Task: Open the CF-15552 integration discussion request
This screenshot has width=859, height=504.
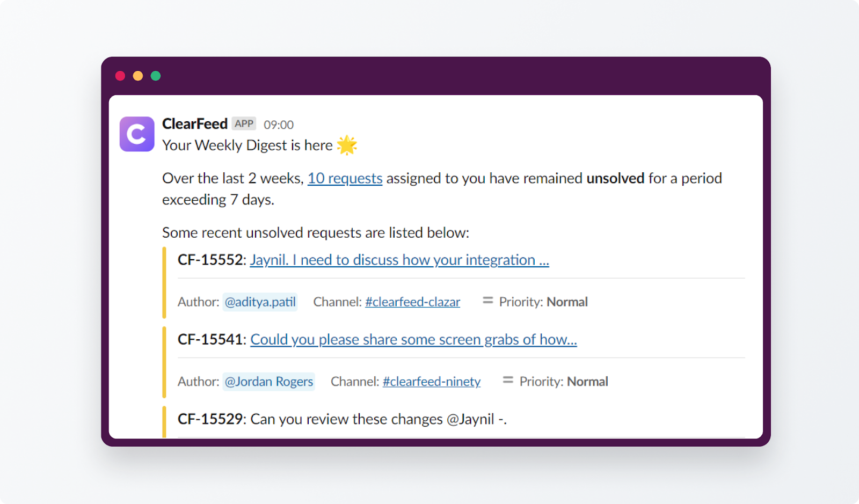Action: coord(399,260)
